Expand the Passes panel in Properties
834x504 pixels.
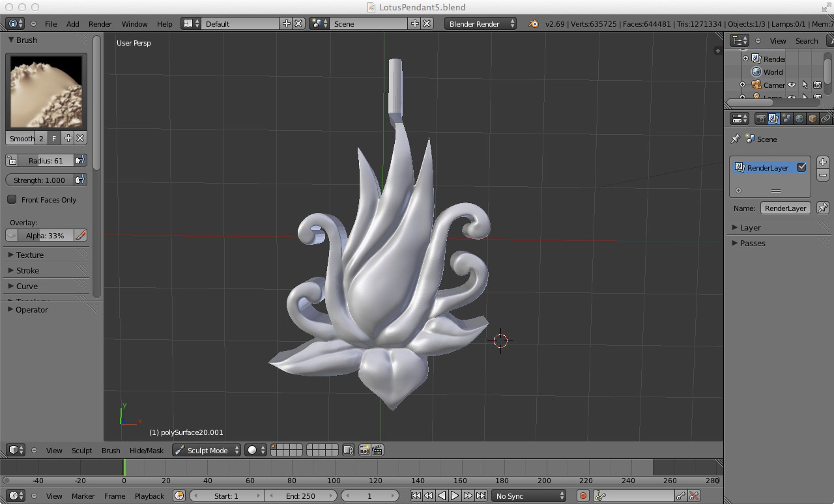click(x=779, y=243)
